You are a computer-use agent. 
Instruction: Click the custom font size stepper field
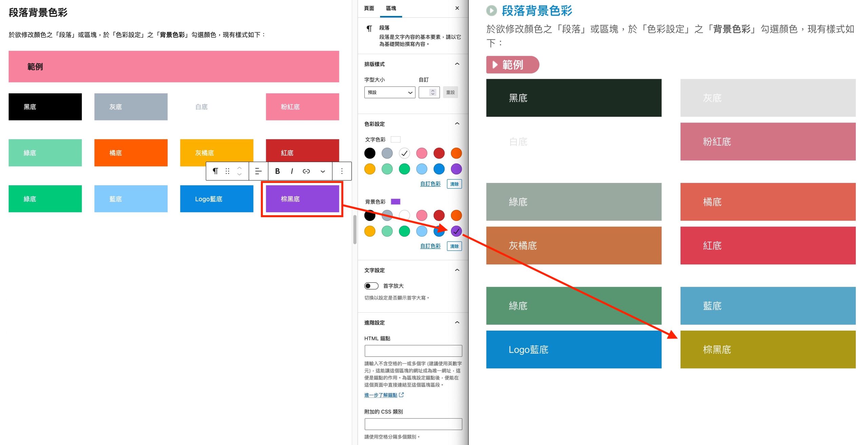[x=429, y=92]
